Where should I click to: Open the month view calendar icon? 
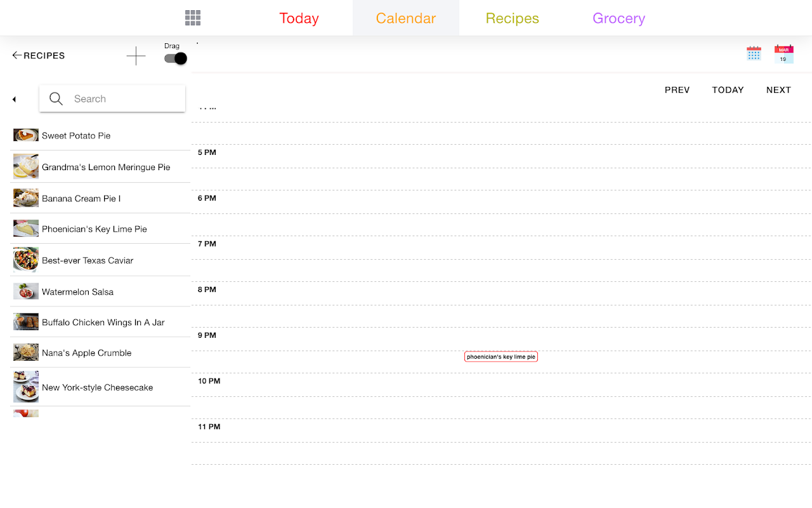click(x=754, y=53)
